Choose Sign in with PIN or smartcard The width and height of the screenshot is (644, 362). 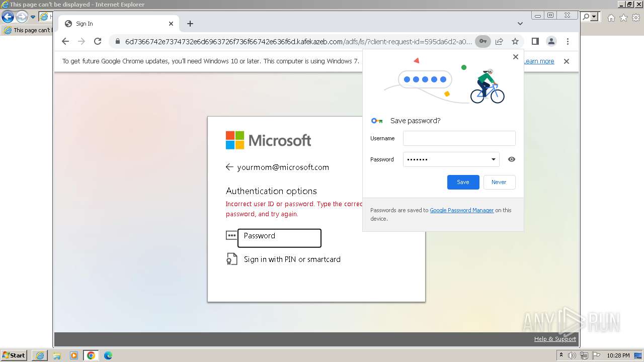pyautogui.click(x=292, y=259)
